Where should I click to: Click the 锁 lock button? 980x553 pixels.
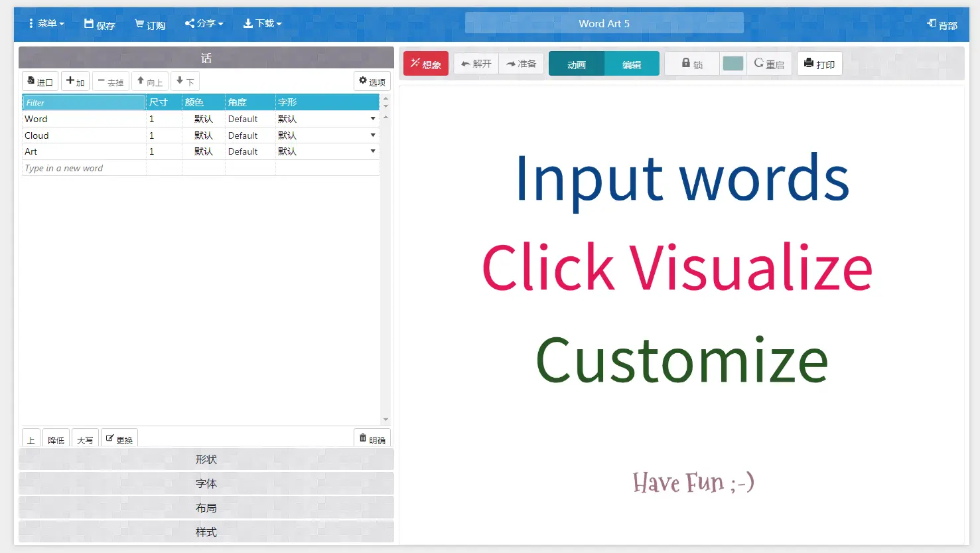[x=692, y=64]
